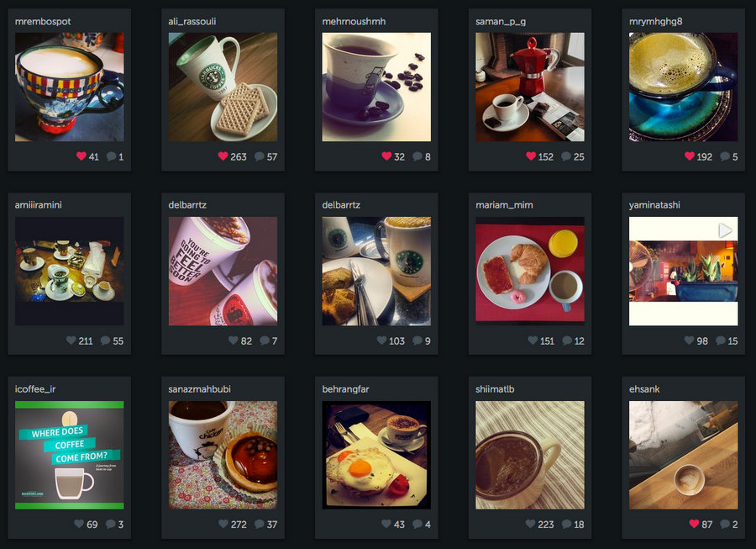Screen dimensions: 756x549
Task: Open behrangfar's fried egg and cappuccino photo
Action: [376, 455]
